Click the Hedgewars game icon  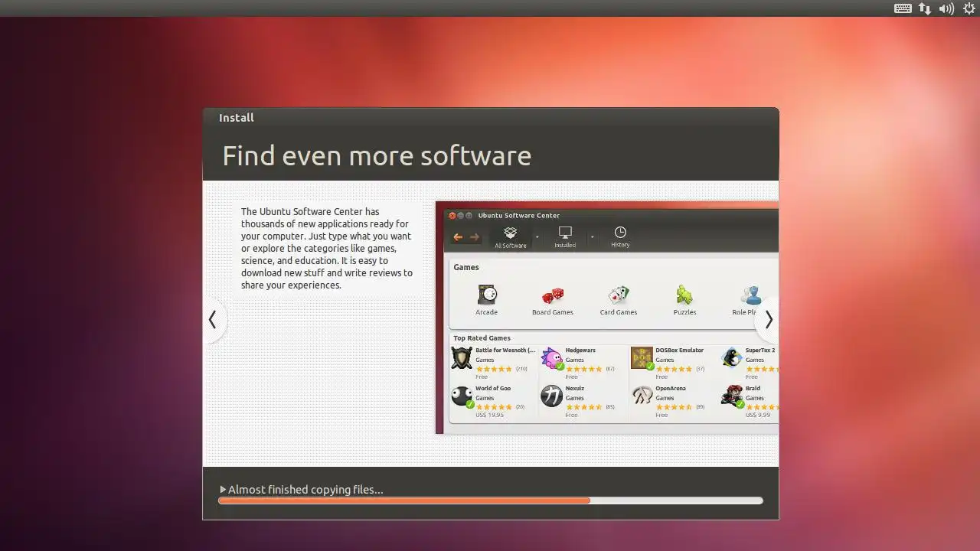[x=552, y=357]
